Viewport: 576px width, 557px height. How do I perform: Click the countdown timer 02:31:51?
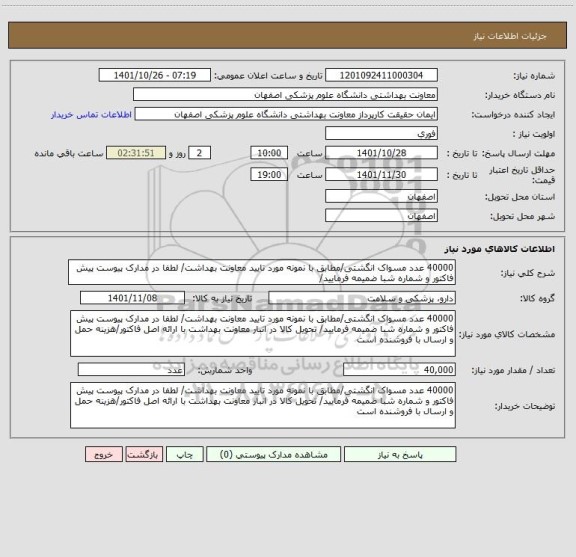(x=136, y=153)
